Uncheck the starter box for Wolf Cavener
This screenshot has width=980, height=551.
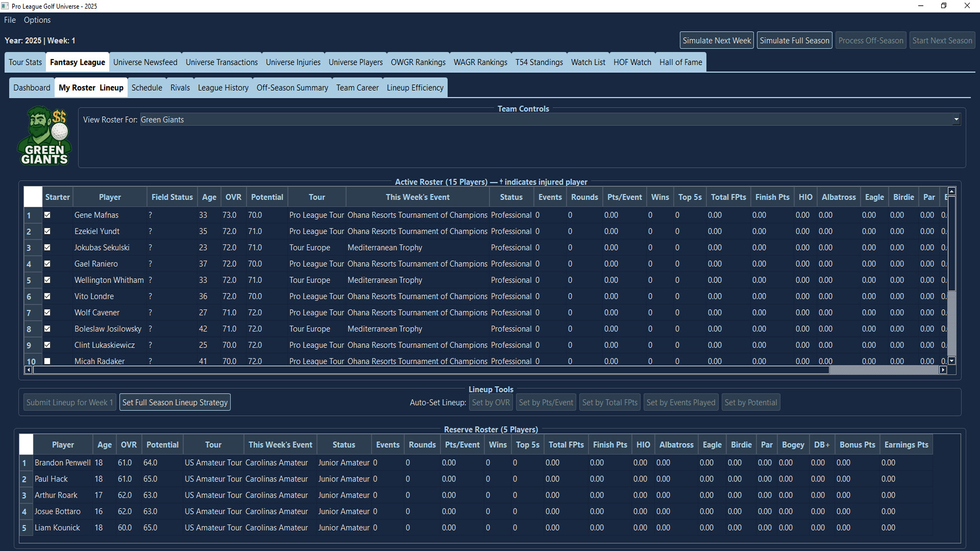47,312
